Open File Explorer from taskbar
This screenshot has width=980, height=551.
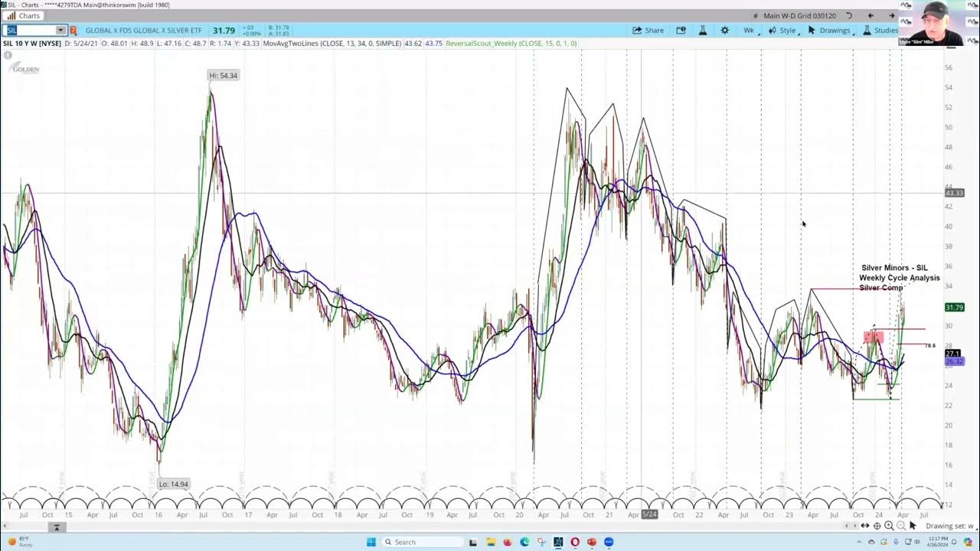pos(491,542)
